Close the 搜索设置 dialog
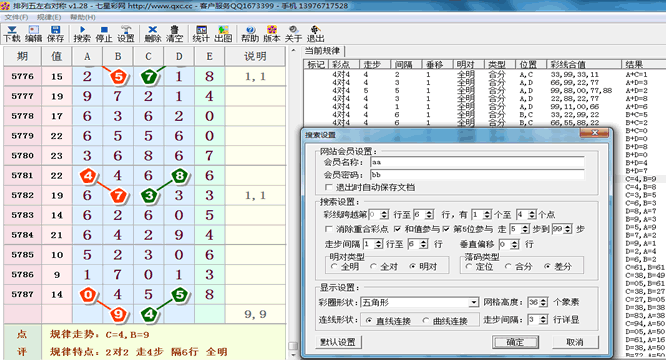Image resolution: width=666 pixels, height=360 pixels. 594,133
